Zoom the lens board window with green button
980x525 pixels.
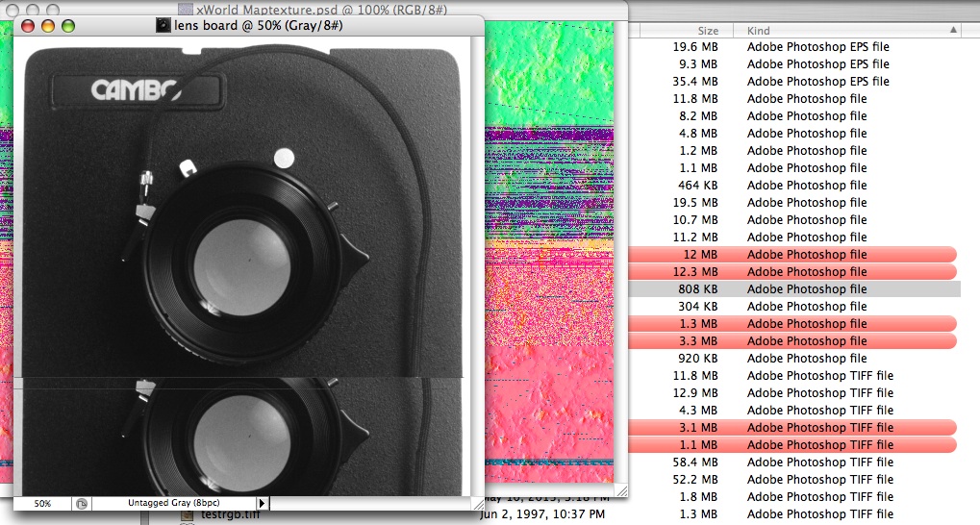(x=68, y=26)
